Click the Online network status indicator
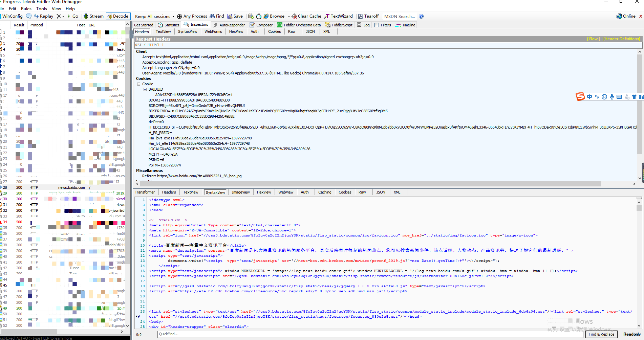 tap(626, 16)
